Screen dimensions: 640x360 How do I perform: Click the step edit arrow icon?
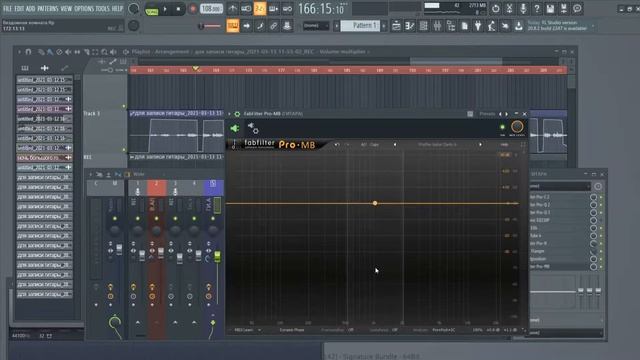click(247, 26)
